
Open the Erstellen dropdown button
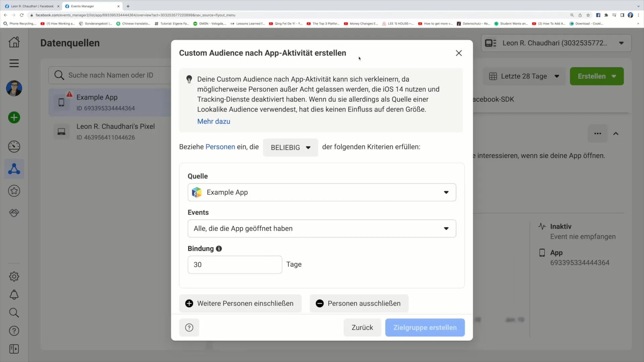click(597, 76)
